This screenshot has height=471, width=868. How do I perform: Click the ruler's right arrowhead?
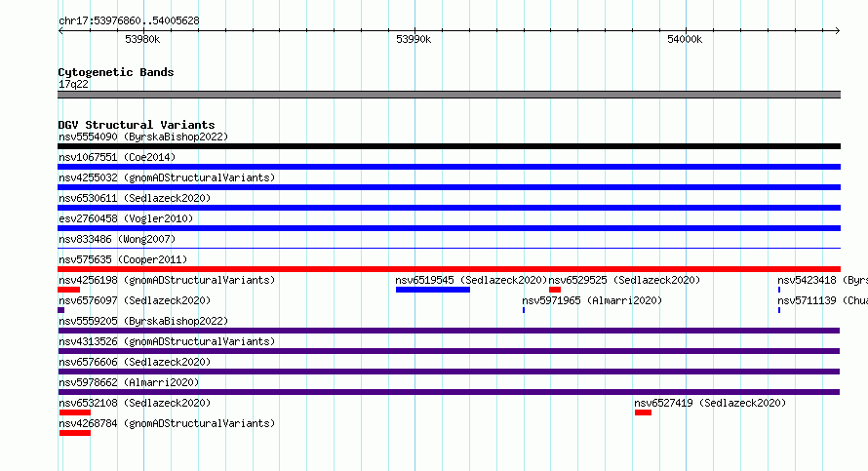[837, 30]
